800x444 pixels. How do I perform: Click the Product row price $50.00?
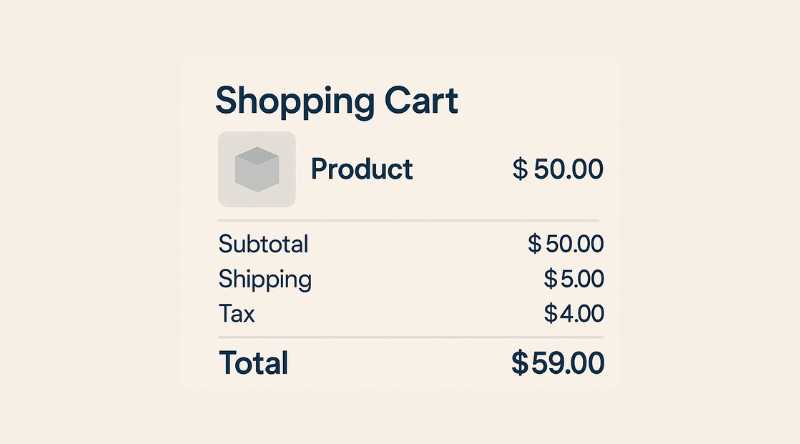tap(558, 169)
